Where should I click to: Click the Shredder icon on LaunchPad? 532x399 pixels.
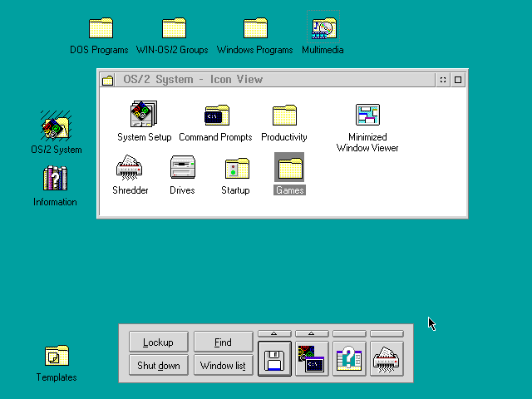[387, 359]
